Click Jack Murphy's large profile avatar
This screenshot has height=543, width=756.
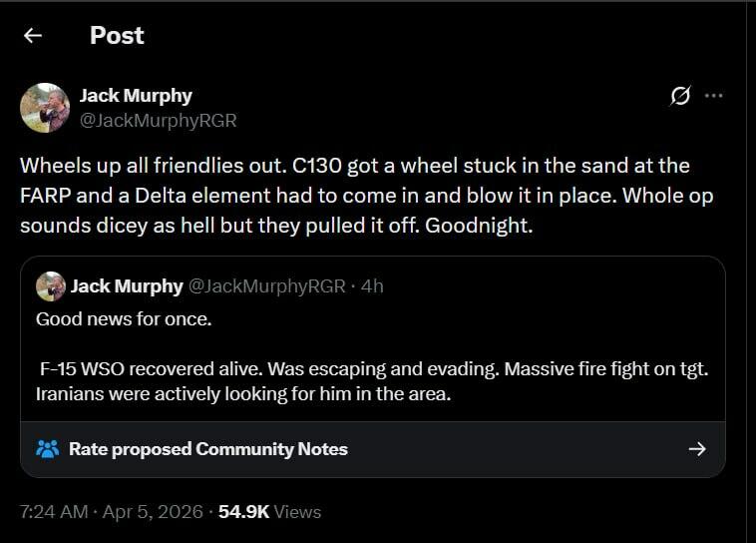click(45, 108)
